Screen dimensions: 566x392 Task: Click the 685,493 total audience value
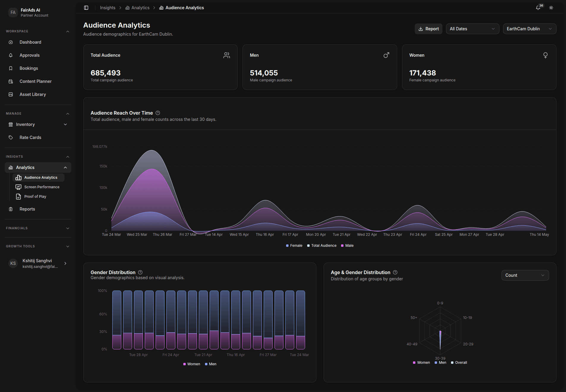[105, 73]
